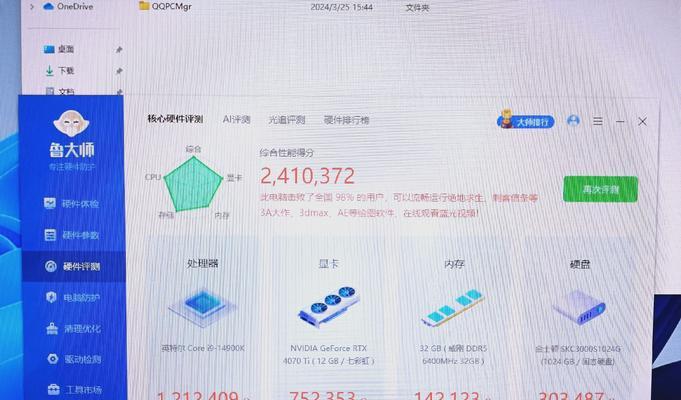Click the user account avatar icon
The height and width of the screenshot is (400, 681).
[573, 120]
